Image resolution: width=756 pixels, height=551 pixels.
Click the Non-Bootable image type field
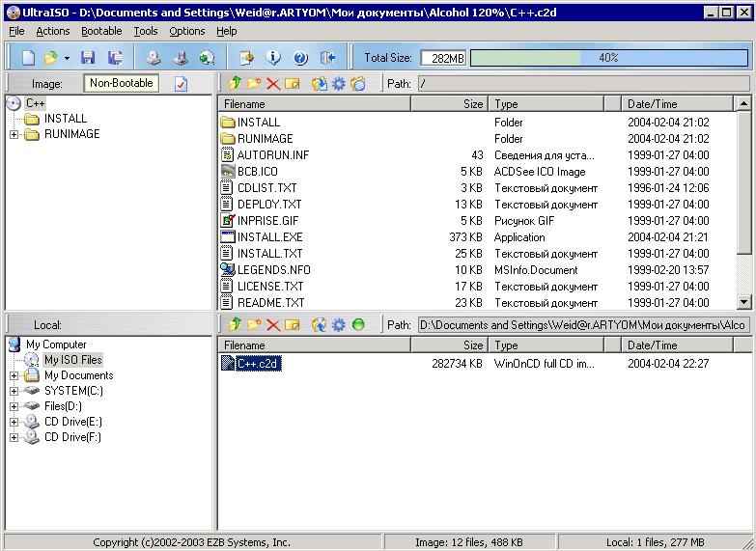click(121, 83)
